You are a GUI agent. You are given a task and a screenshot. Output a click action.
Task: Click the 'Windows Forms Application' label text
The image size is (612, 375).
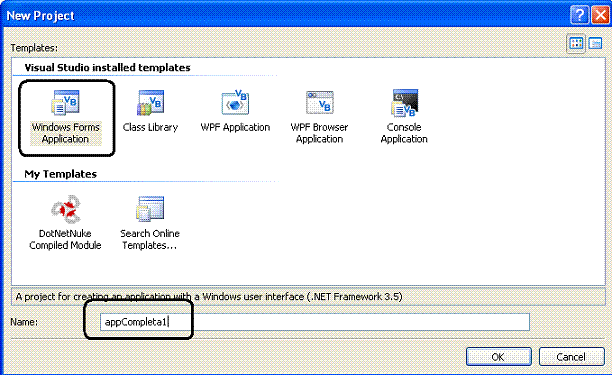65,133
